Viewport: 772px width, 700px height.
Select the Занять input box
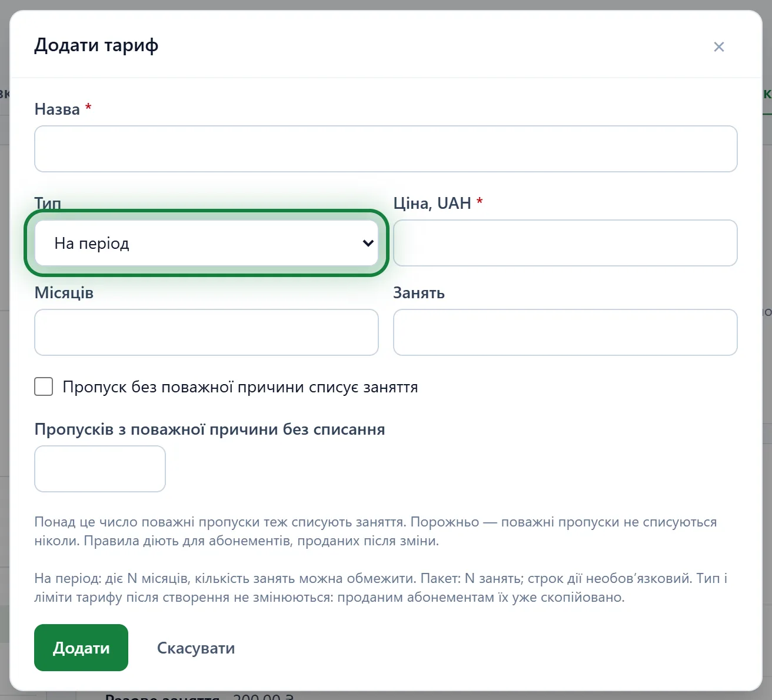pos(565,332)
